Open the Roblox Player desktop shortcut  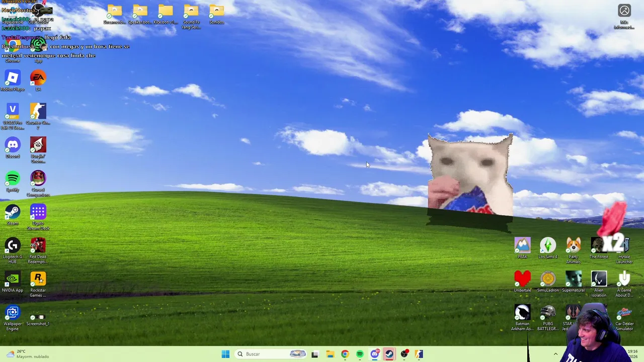[x=13, y=80]
